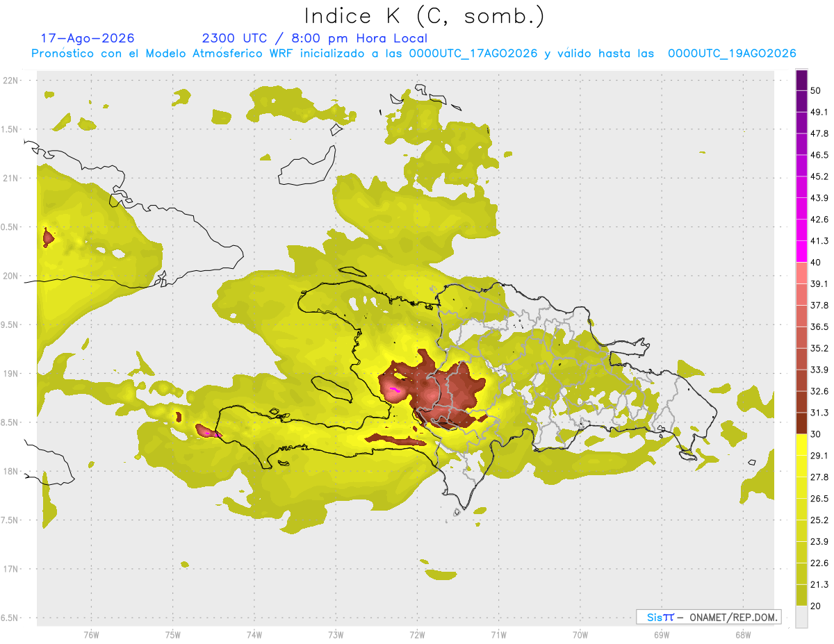Click the color scale label '40'
Screen dimensions: 834x644
[816, 263]
